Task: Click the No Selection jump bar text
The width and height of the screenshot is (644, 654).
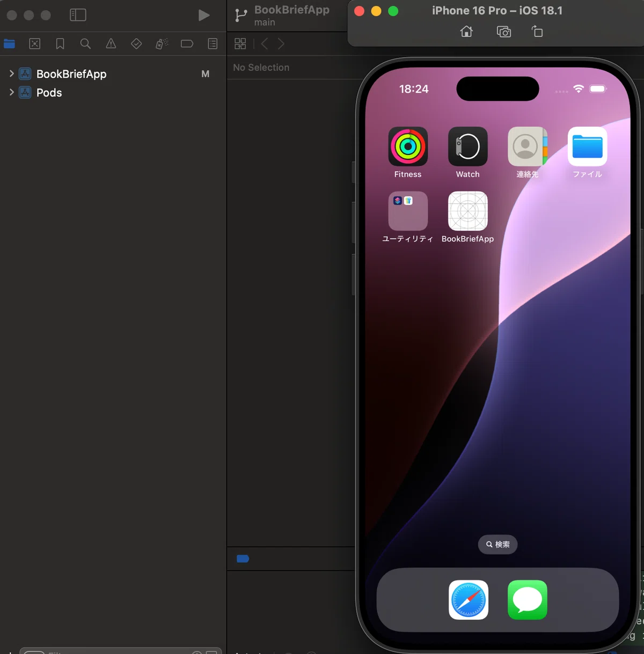Action: point(261,68)
